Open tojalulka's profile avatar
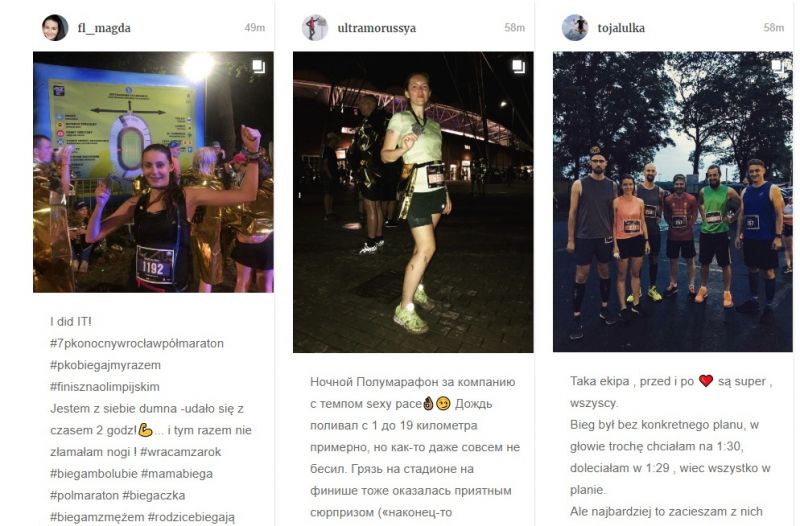The height and width of the screenshot is (526, 800). (x=575, y=28)
